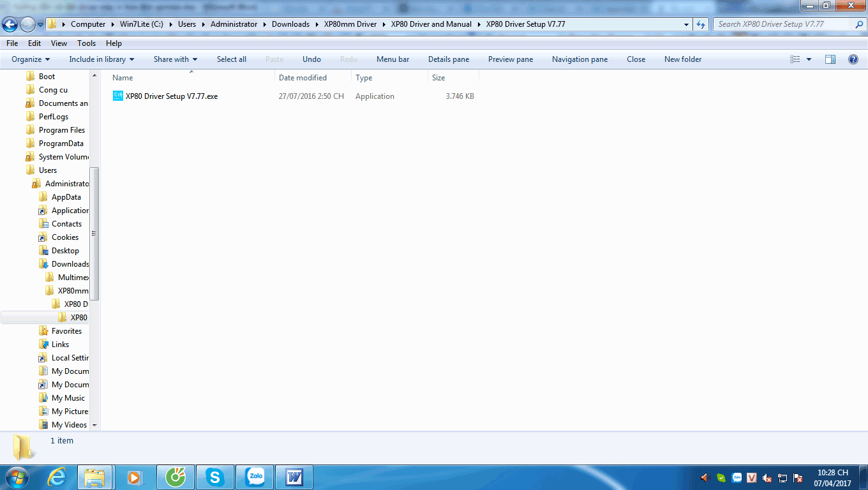Viewport: 868px width, 490px height.
Task: Open the Microsoft Word taskbar icon
Action: click(x=294, y=477)
